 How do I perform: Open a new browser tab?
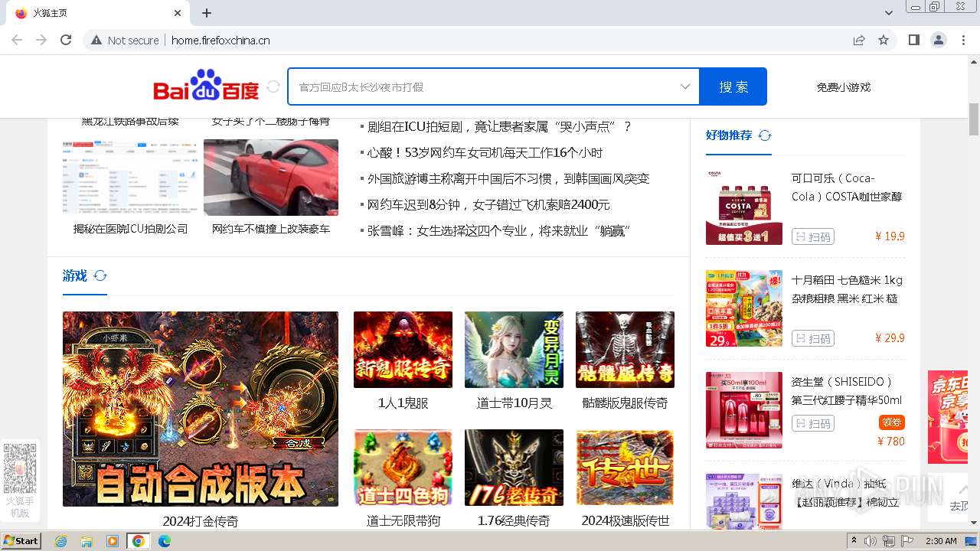207,13
